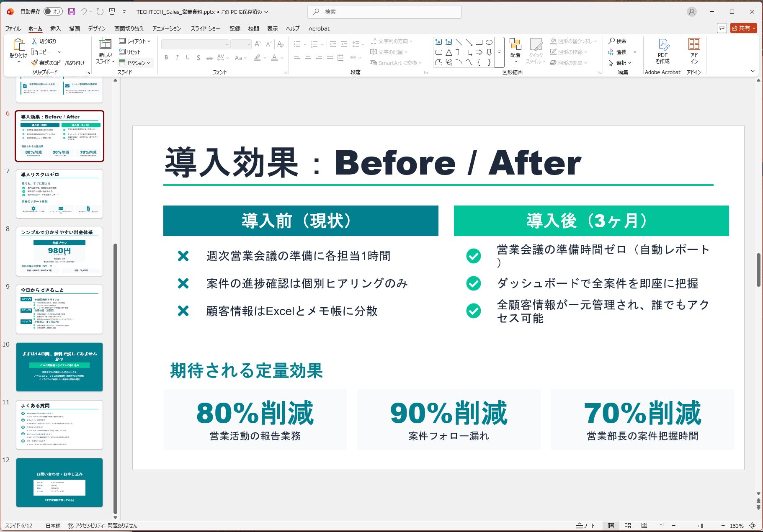Open the Animations (アニメーション) tab
The width and height of the screenshot is (763, 532).
(x=167, y=28)
